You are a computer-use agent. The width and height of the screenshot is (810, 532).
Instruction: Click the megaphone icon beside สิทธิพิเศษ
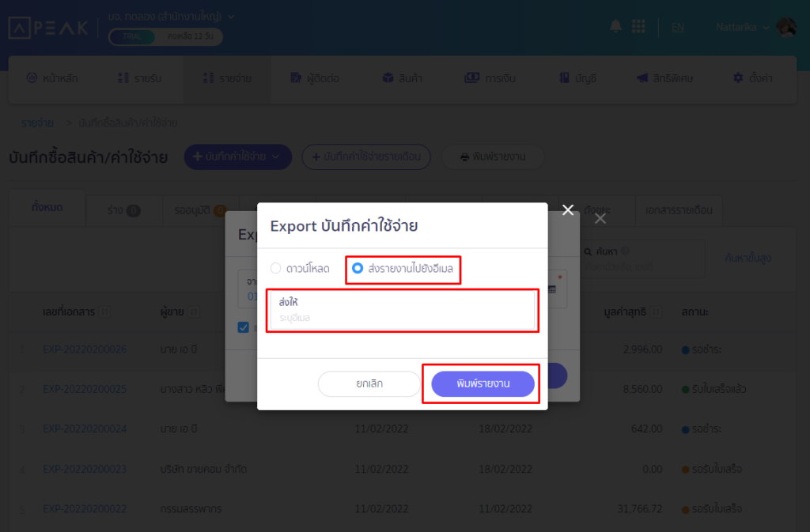(642, 78)
